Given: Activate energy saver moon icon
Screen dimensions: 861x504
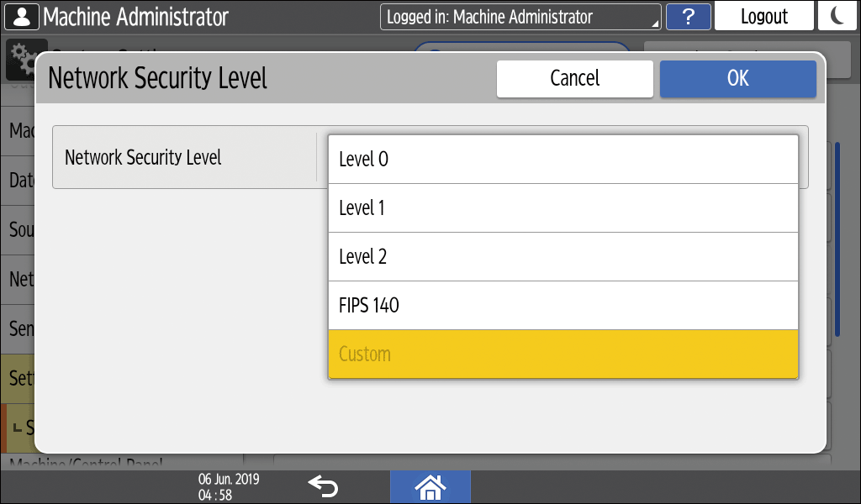Looking at the screenshot, I should [x=837, y=17].
